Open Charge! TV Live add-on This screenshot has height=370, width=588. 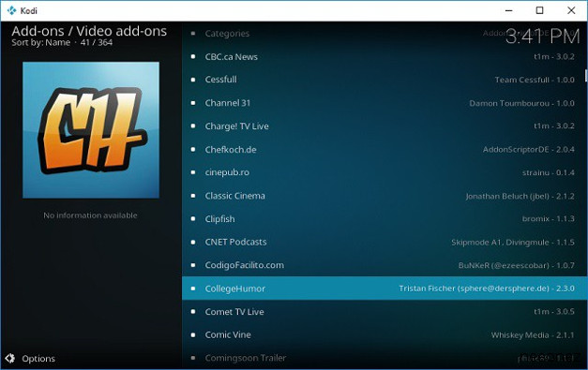click(x=384, y=126)
